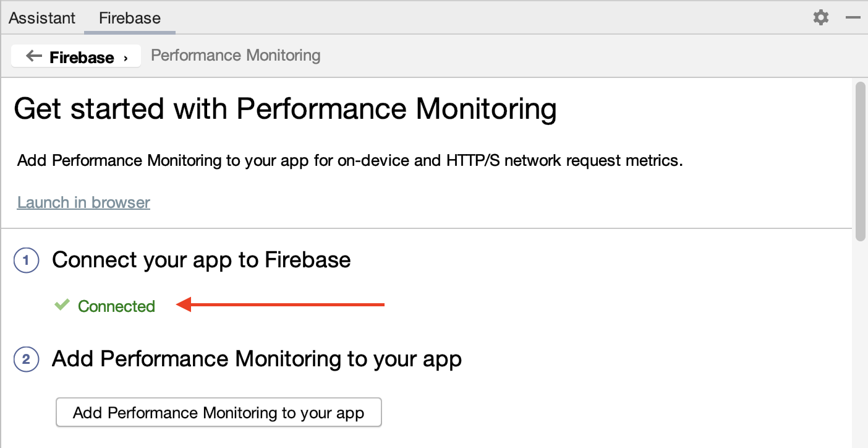Open Launch in browser link

[x=83, y=202]
